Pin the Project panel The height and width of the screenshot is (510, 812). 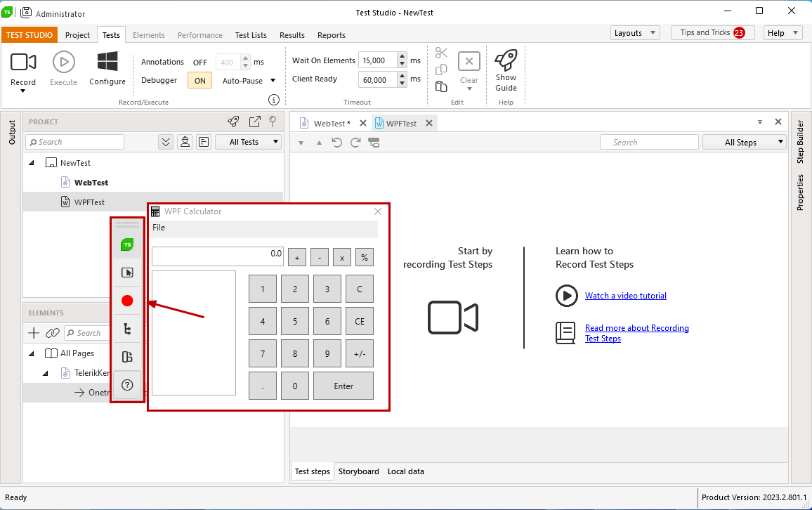(273, 122)
